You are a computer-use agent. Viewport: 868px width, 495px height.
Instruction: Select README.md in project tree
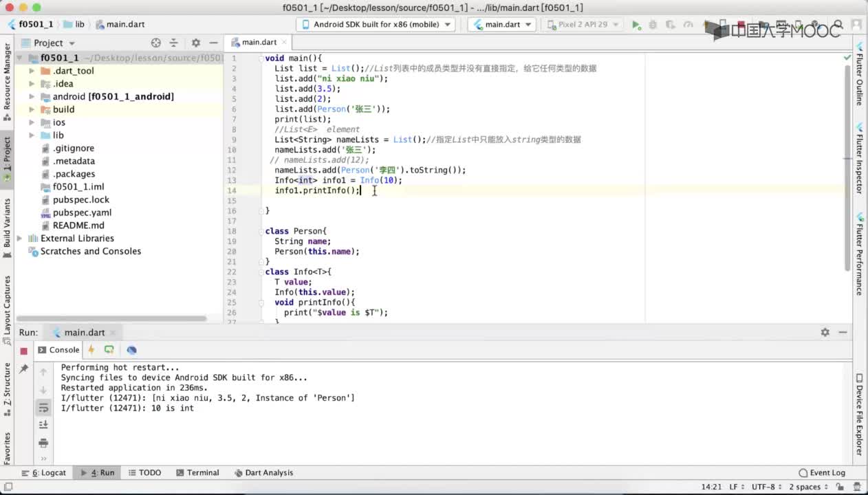pyautogui.click(x=78, y=225)
